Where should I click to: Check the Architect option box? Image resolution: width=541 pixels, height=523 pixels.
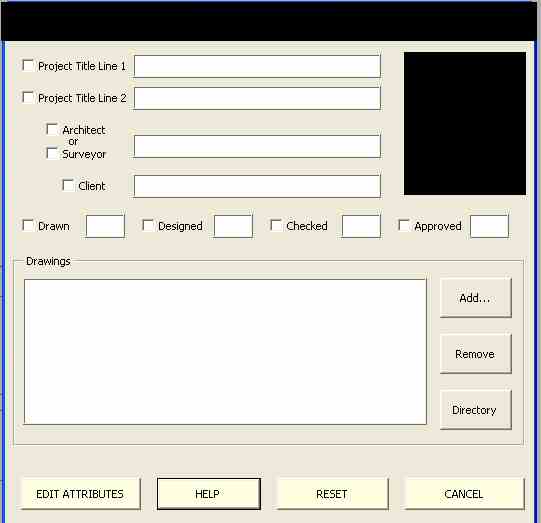point(52,129)
